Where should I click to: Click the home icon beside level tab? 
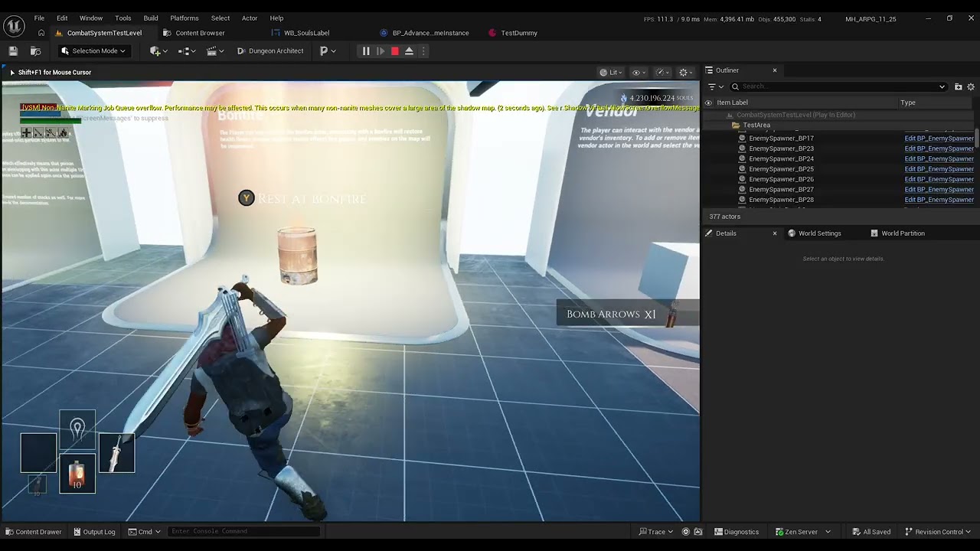tap(41, 33)
